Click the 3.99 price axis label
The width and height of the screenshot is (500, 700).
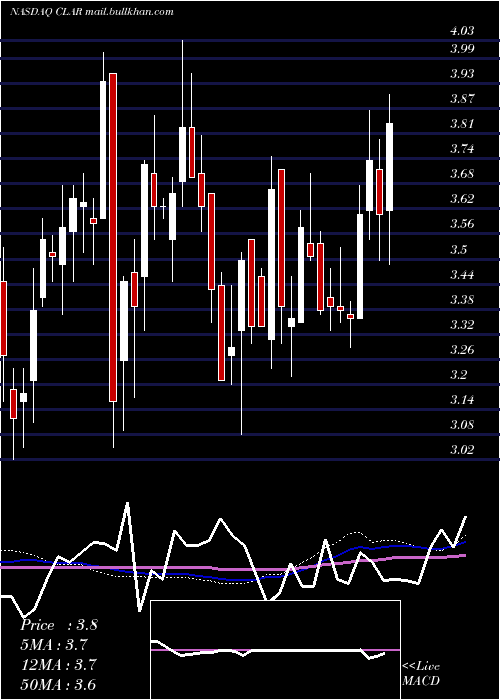(462, 49)
